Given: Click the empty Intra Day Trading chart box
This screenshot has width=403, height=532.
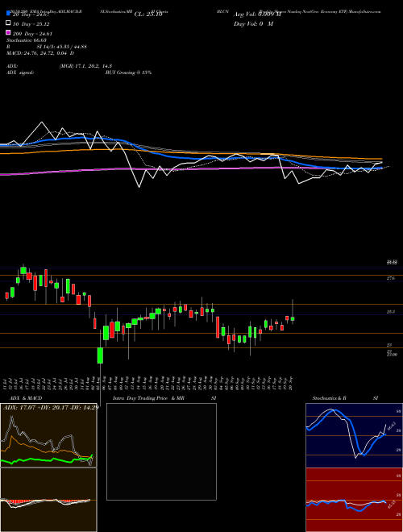Looking at the screenshot, I should (x=161, y=451).
